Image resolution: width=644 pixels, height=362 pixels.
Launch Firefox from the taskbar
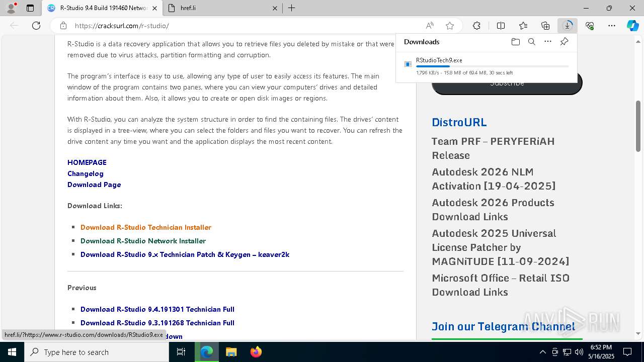pyautogui.click(x=256, y=352)
